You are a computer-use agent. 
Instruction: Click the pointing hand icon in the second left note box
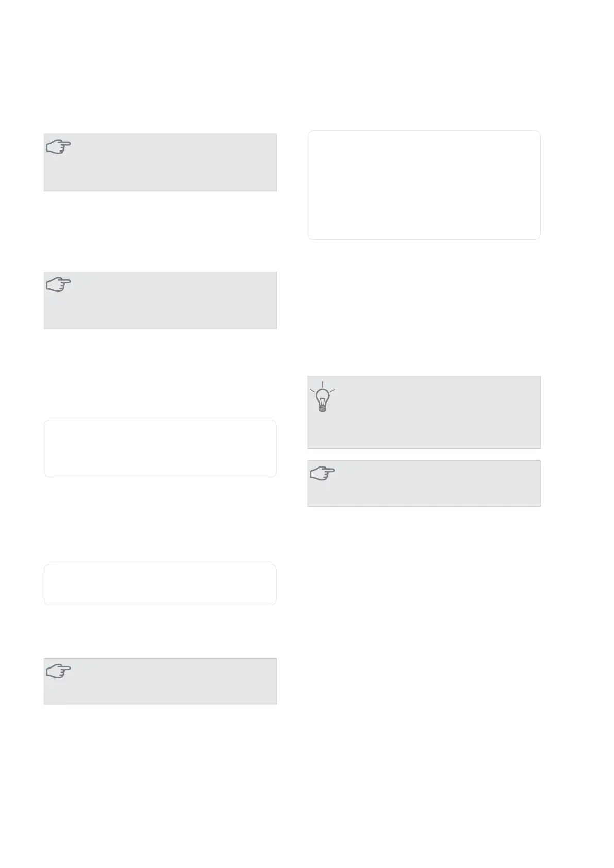(x=59, y=285)
